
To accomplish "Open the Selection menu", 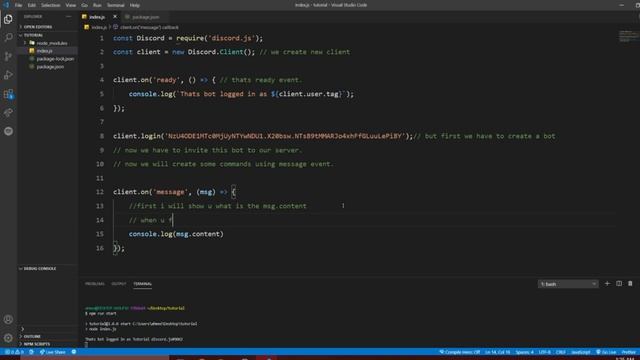I will pyautogui.click(x=51, y=5).
